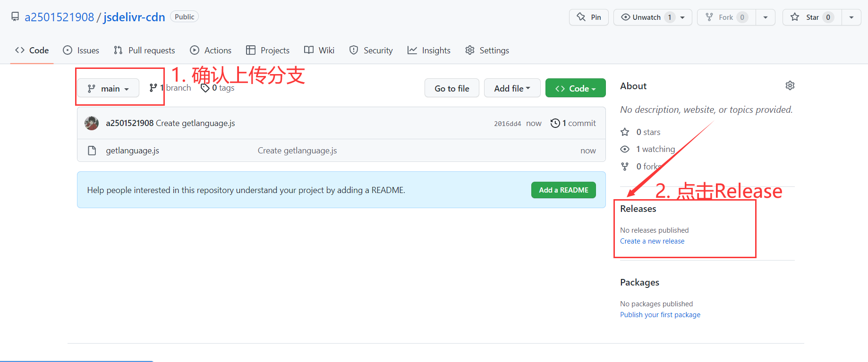Click Create a new release link
Image resolution: width=868 pixels, height=362 pixels.
(652, 241)
